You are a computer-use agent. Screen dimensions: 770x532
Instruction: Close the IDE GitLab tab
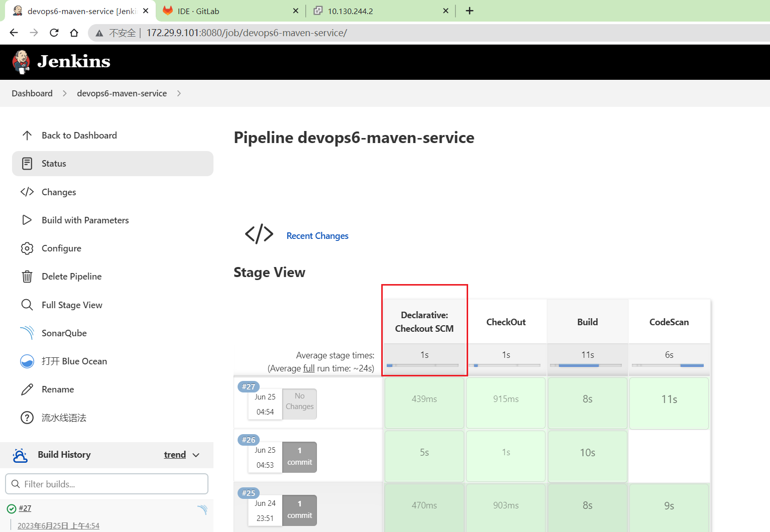[296, 11]
